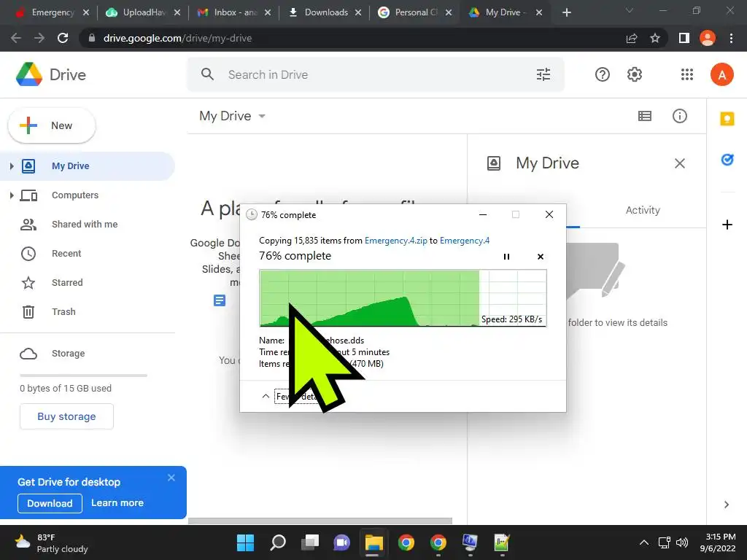Open Google Keep side panel icon

[727, 119]
